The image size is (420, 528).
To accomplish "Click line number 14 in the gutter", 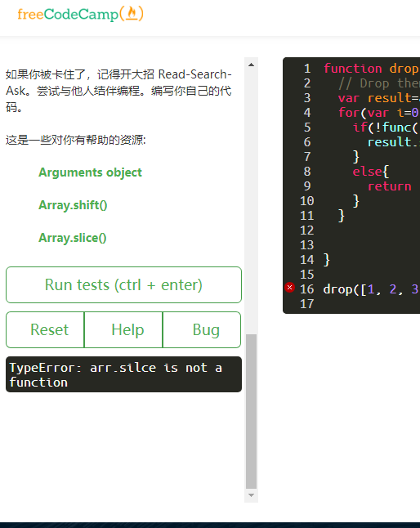I will pos(306,260).
